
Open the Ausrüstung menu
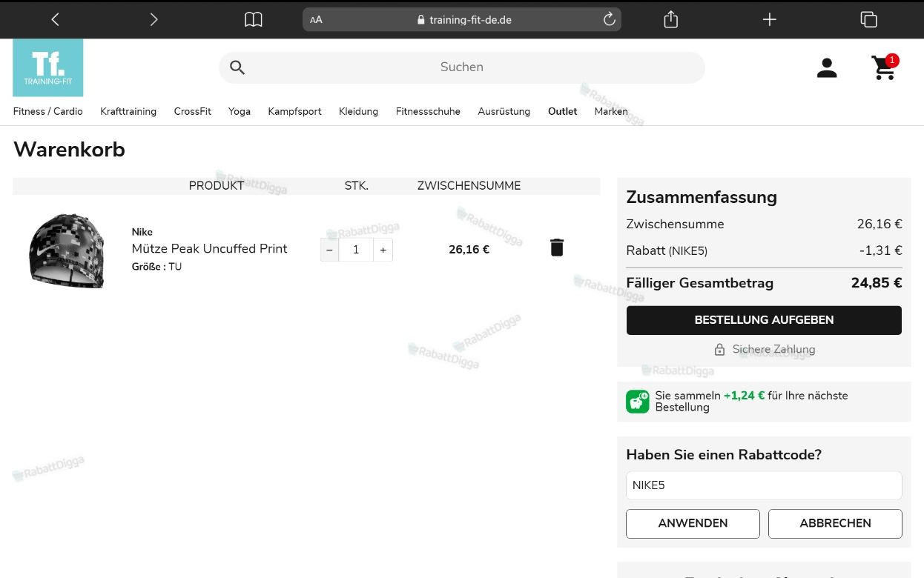click(x=504, y=111)
